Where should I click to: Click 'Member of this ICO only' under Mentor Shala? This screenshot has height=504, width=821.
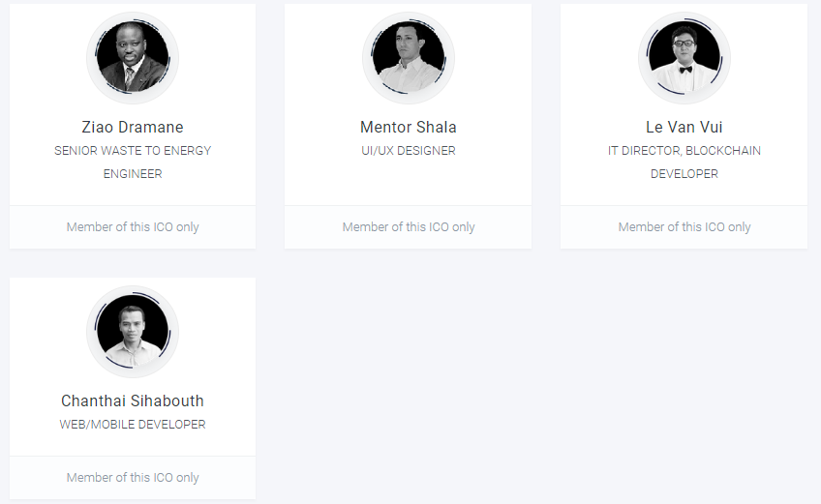[408, 227]
